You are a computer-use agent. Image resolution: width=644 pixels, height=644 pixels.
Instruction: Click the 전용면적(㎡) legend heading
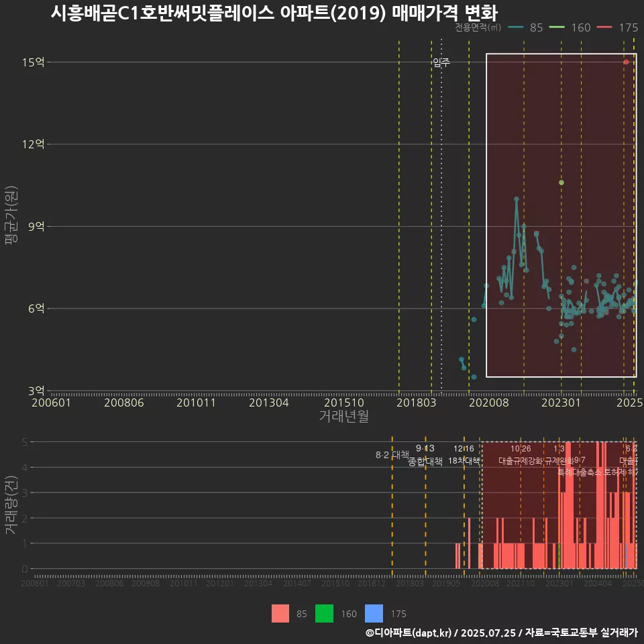[478, 28]
